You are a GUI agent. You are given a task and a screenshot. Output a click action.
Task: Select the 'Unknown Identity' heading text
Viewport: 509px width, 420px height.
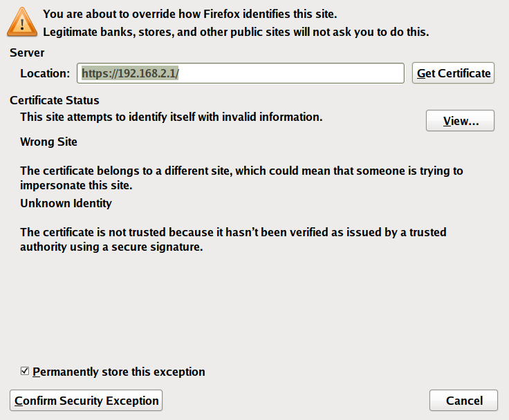point(66,203)
